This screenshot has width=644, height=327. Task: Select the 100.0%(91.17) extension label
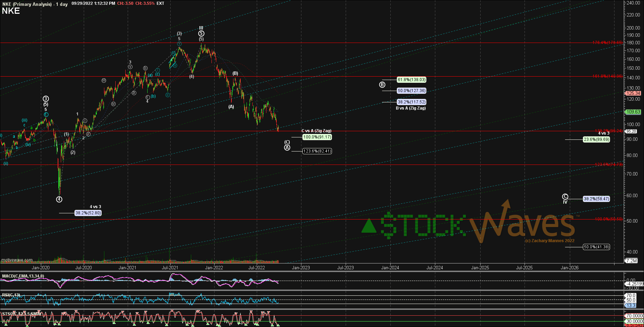317,137
